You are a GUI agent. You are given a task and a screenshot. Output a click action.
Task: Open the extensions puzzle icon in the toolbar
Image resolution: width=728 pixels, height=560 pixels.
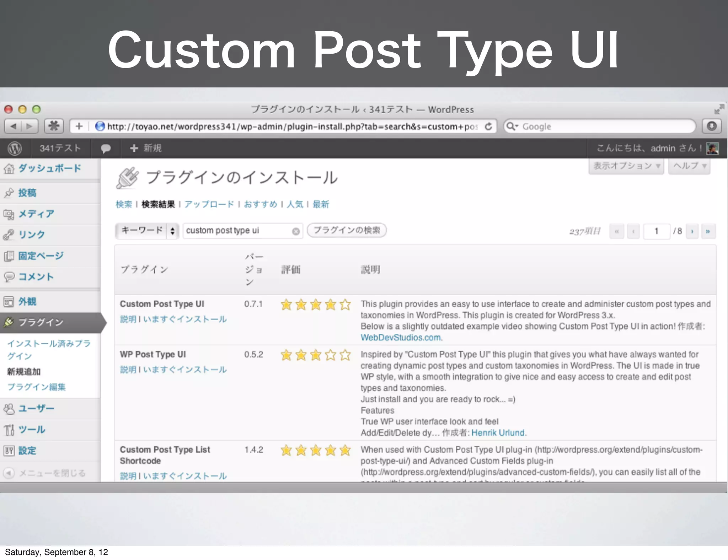click(54, 126)
